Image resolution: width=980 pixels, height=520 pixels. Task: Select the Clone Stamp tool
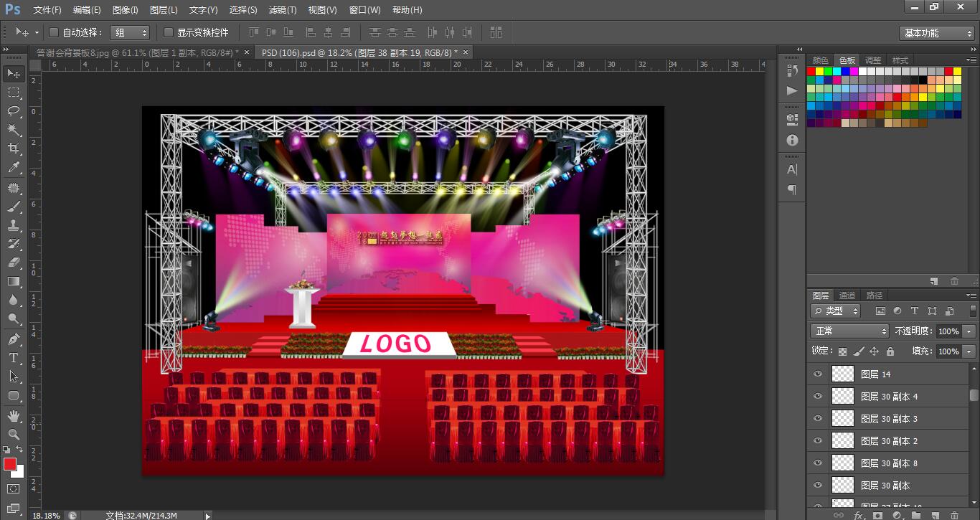tap(14, 225)
